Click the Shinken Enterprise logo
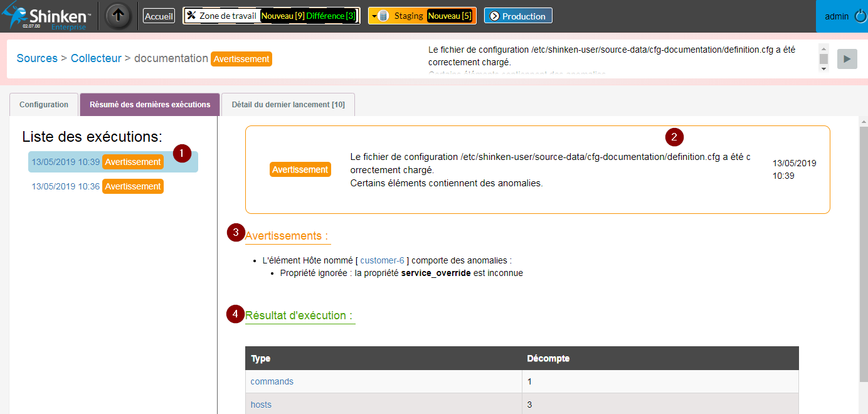The image size is (868, 414). [47, 16]
